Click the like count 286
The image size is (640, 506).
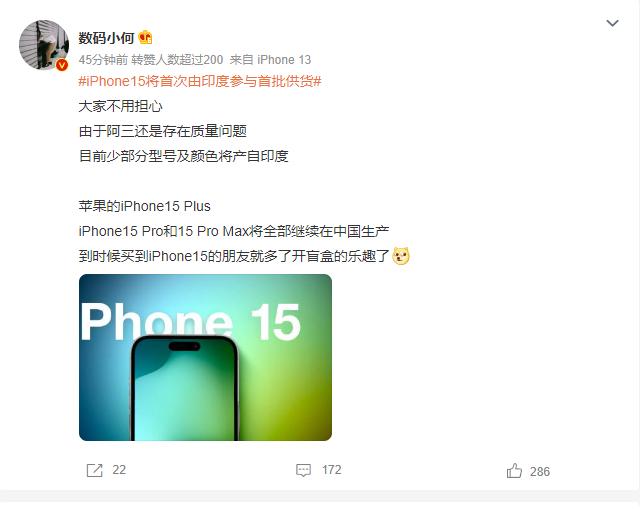tap(540, 472)
